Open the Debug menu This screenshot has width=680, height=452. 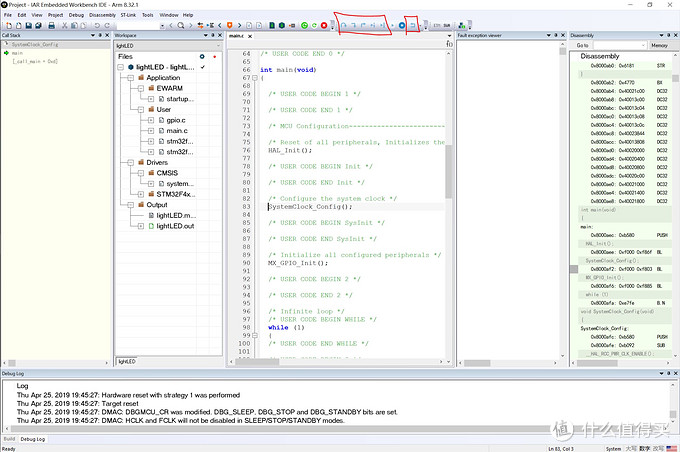pyautogui.click(x=76, y=15)
